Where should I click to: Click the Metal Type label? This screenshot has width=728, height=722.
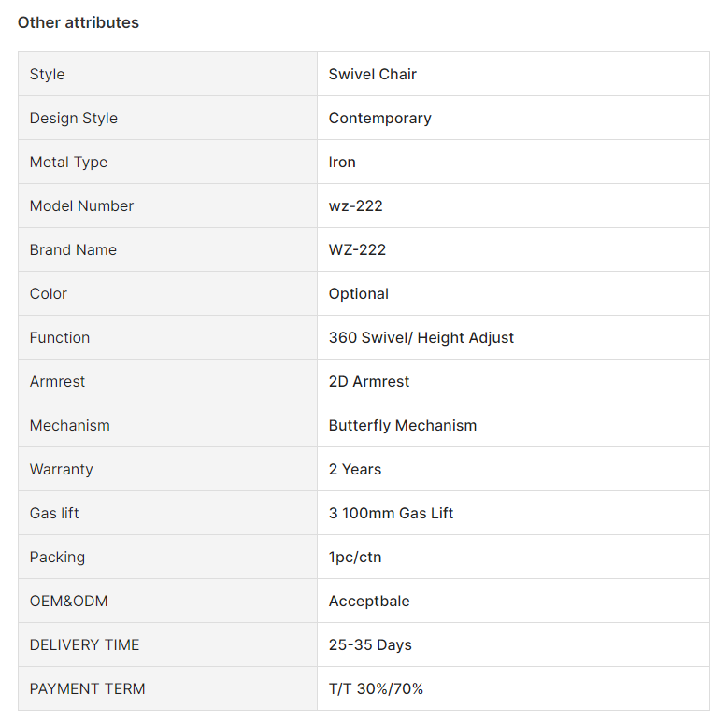(68, 162)
